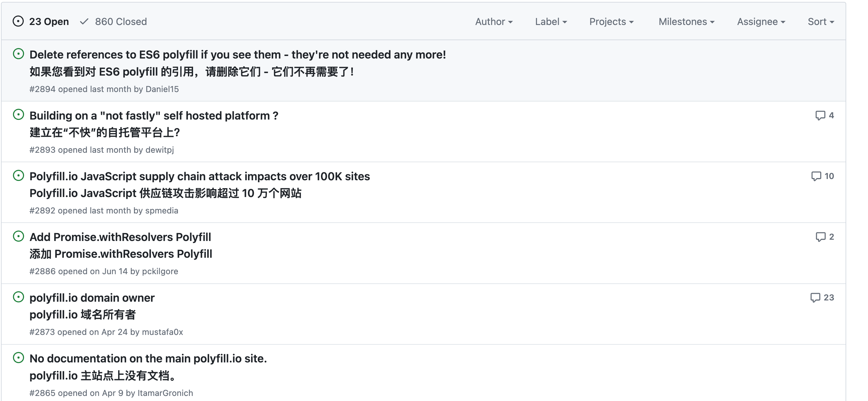
Task: Click author spmedia on issue #2892
Action: 162,210
